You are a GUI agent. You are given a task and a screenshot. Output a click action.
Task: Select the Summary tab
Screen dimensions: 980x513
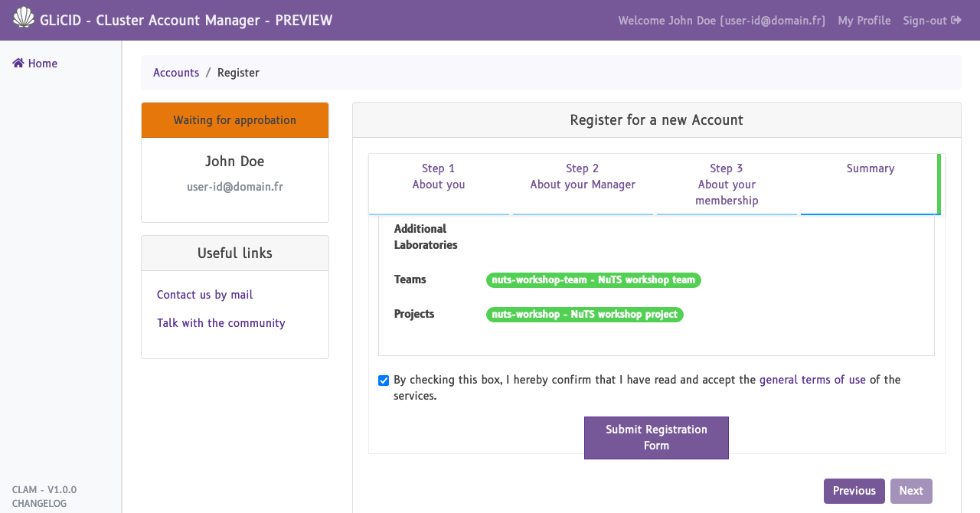click(871, 169)
